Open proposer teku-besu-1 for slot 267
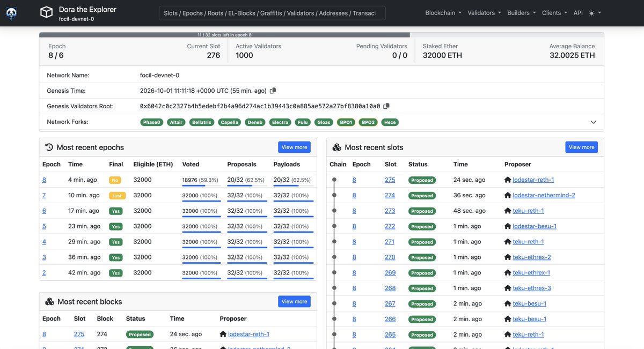Screen dimensions: 644x349 tap(529, 304)
